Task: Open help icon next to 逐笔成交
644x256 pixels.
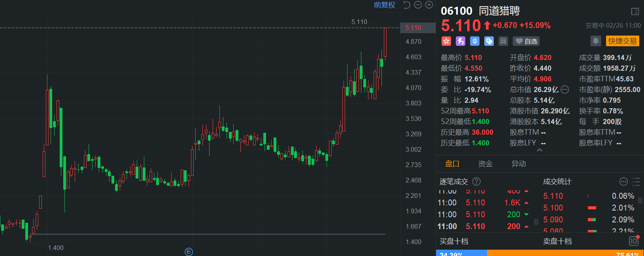Action: click(x=476, y=181)
